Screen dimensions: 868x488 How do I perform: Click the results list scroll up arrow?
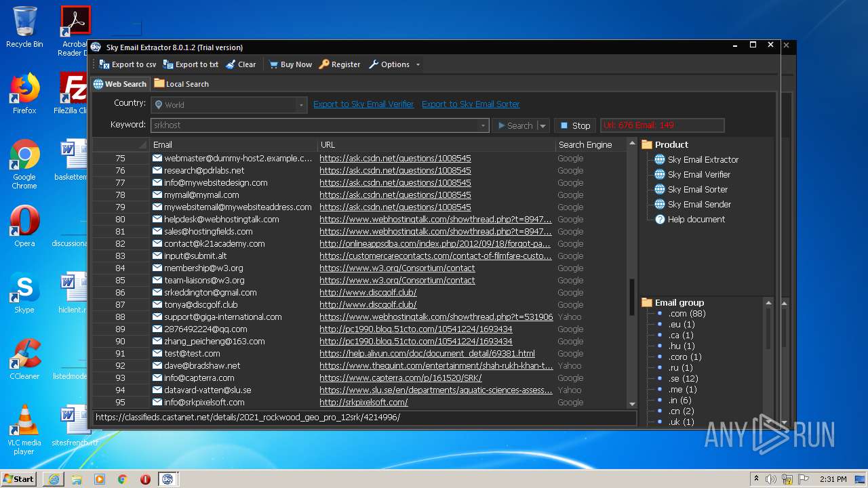coord(633,144)
